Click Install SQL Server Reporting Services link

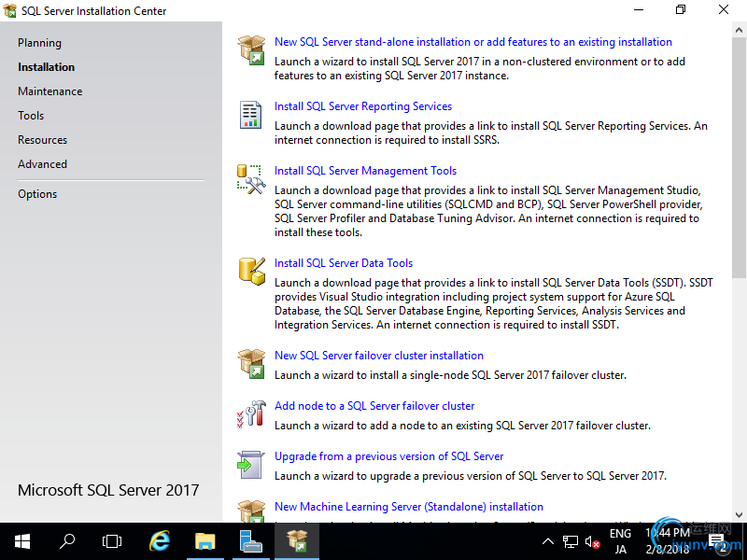tap(363, 106)
